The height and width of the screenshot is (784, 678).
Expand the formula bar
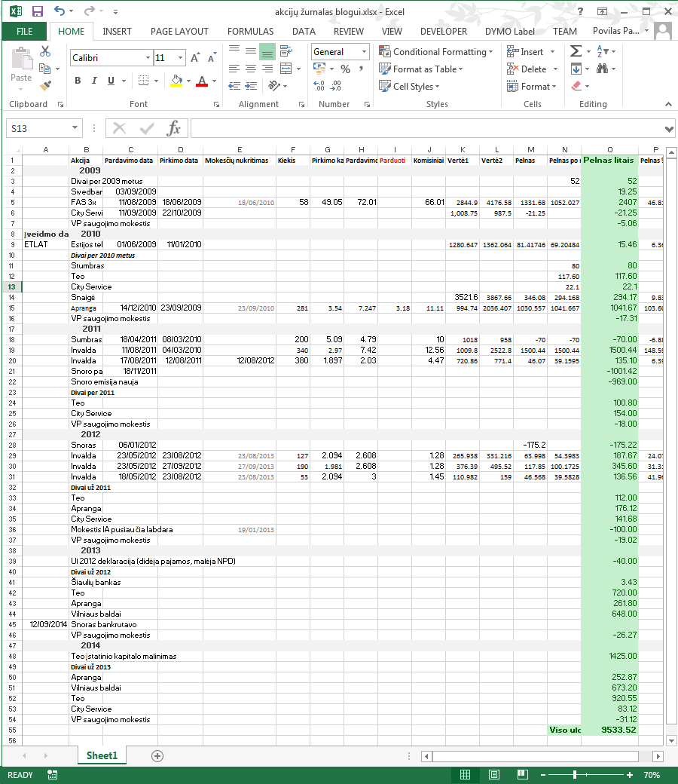[x=669, y=129]
